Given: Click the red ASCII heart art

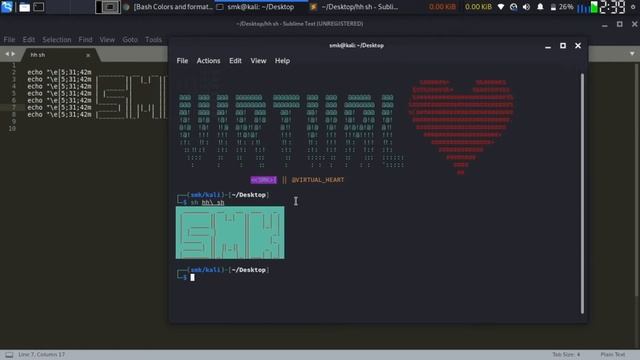Looking at the screenshot, I should (x=461, y=127).
